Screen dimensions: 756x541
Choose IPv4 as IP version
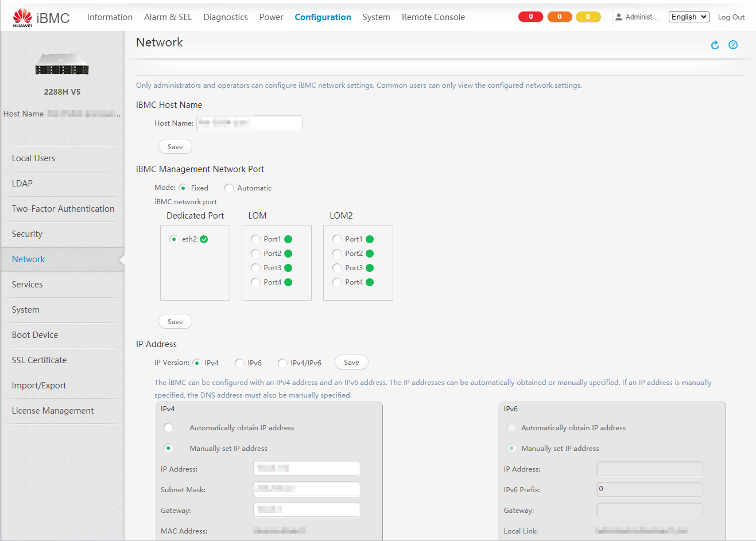coord(196,363)
